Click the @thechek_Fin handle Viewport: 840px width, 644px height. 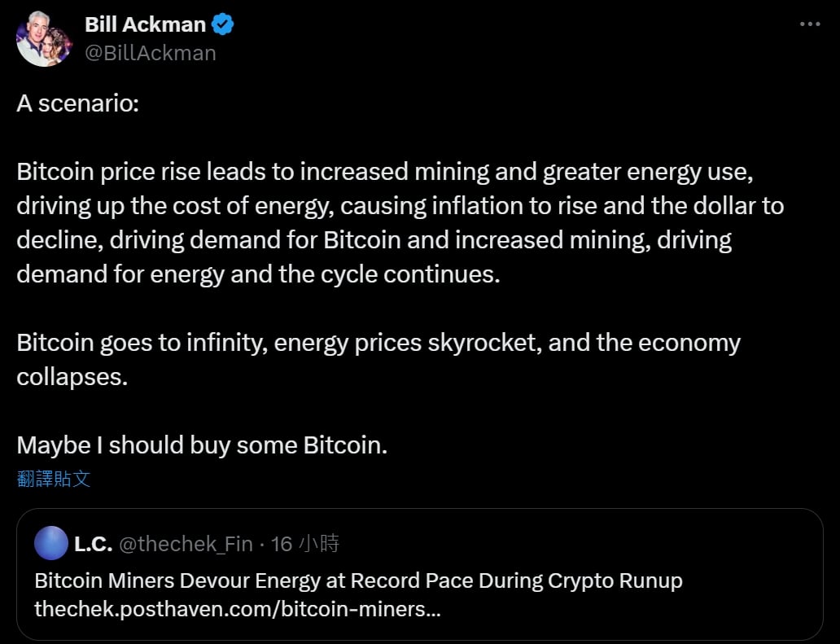pos(186,544)
